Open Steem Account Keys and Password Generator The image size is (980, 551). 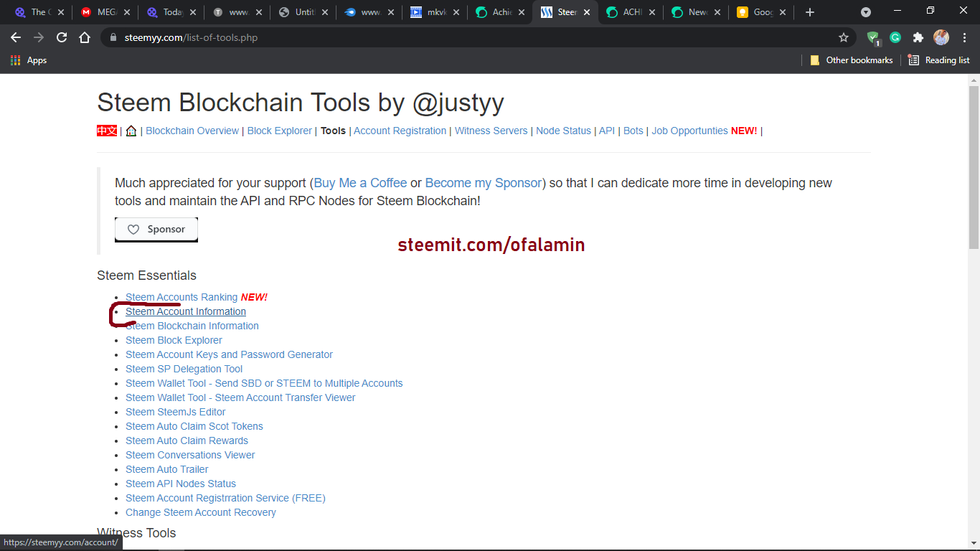click(x=229, y=354)
